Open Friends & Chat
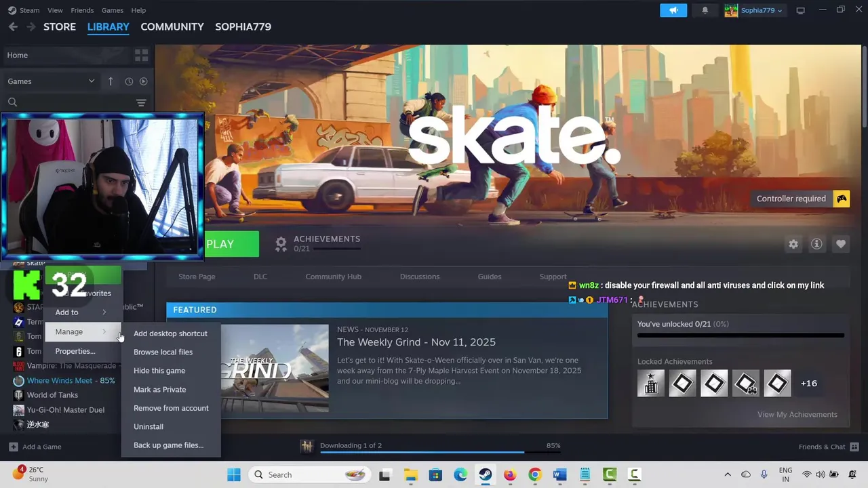 [829, 447]
